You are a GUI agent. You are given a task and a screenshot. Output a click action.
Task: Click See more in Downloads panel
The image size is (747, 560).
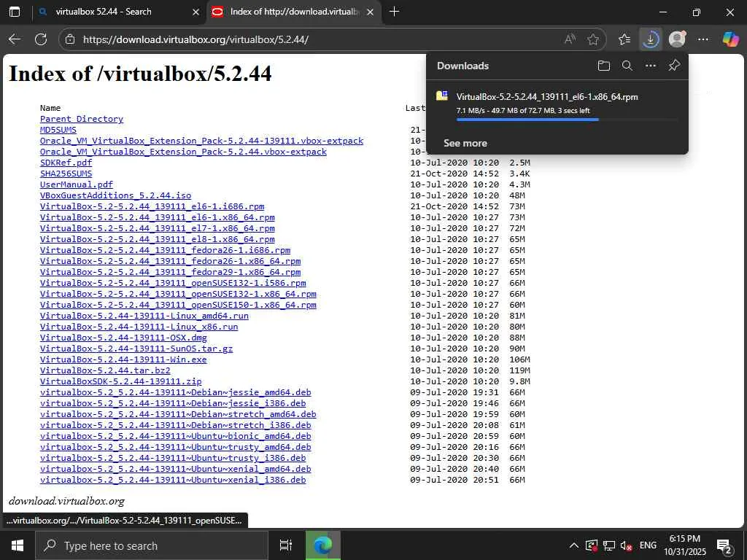(x=465, y=143)
